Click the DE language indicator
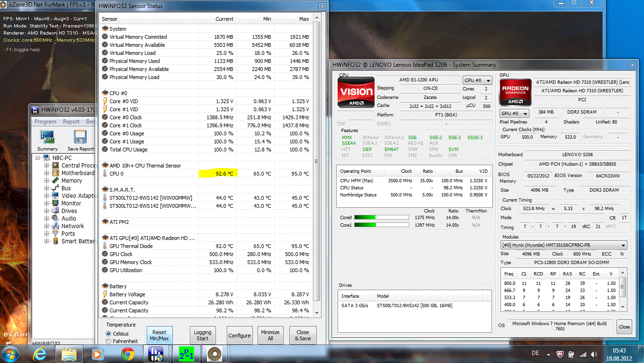This screenshot has width=644, height=363. pos(536,354)
